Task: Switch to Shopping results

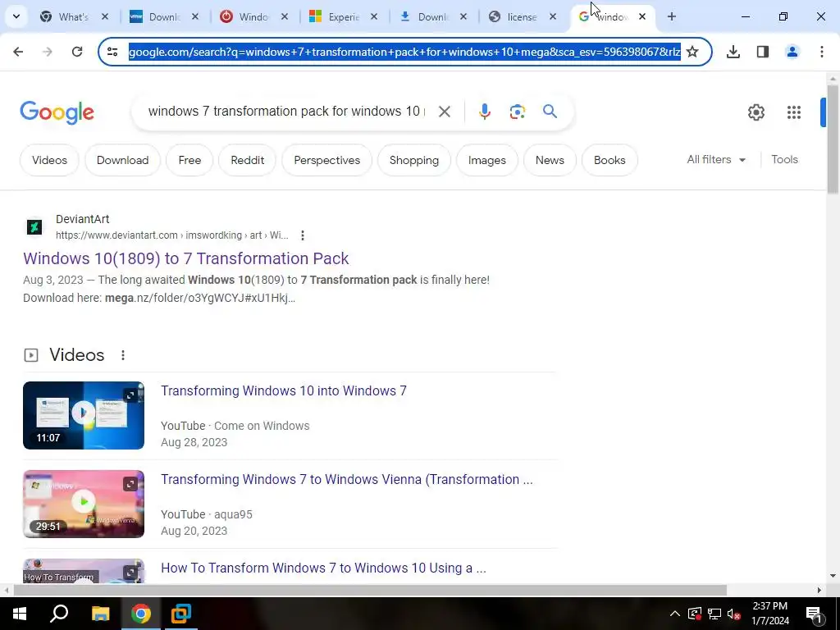Action: click(414, 160)
